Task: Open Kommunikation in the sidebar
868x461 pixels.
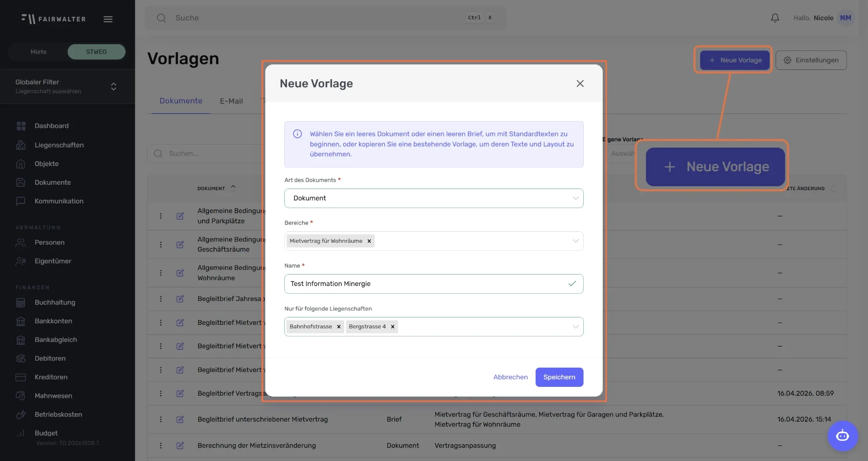Action: click(59, 201)
